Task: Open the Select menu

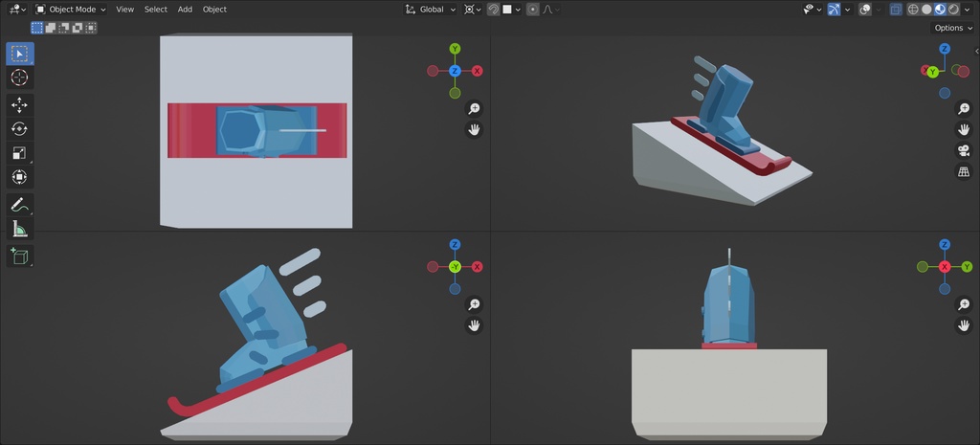Action: click(156, 10)
